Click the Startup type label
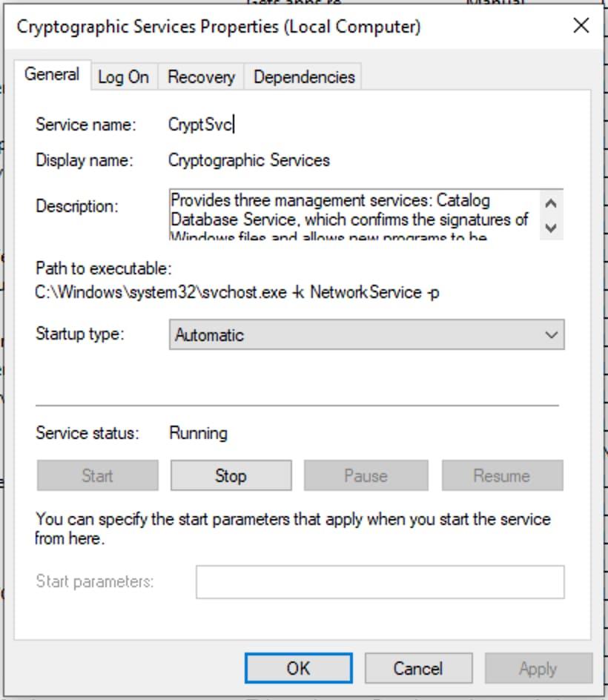608x700 pixels. [x=80, y=334]
